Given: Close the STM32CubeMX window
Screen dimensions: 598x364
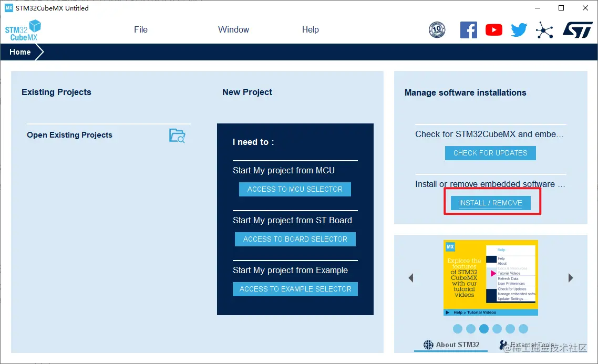Looking at the screenshot, I should [585, 8].
